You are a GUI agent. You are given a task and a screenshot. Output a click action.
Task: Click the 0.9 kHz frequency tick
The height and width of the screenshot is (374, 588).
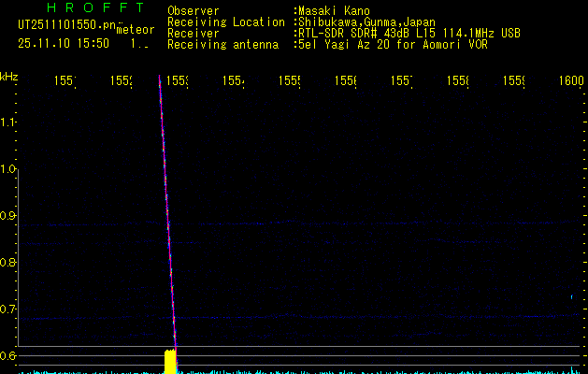click(9, 216)
